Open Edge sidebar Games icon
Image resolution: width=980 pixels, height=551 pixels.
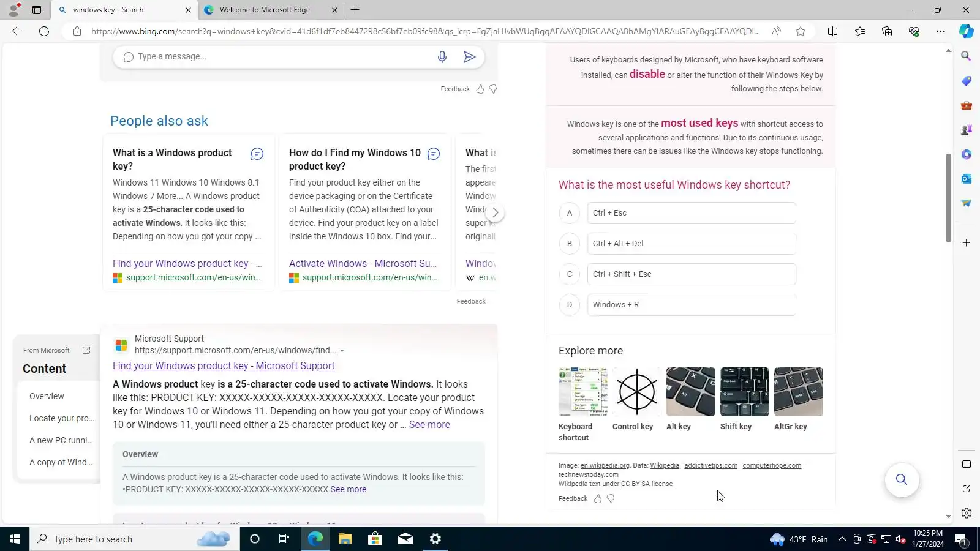(x=967, y=130)
